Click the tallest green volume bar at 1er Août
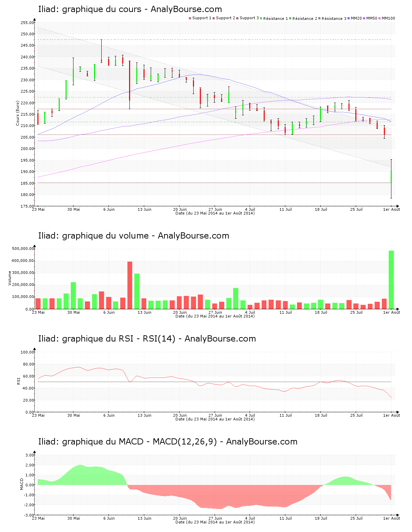 (x=391, y=280)
